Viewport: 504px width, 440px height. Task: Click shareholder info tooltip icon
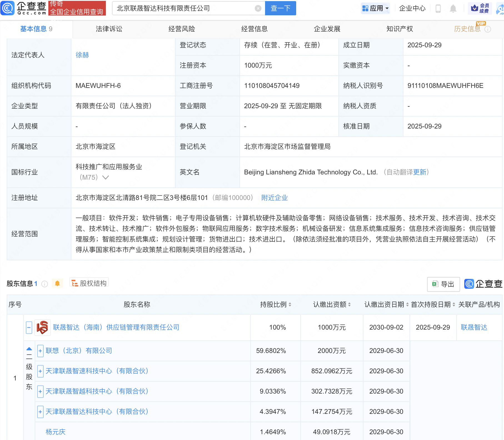[x=44, y=284]
